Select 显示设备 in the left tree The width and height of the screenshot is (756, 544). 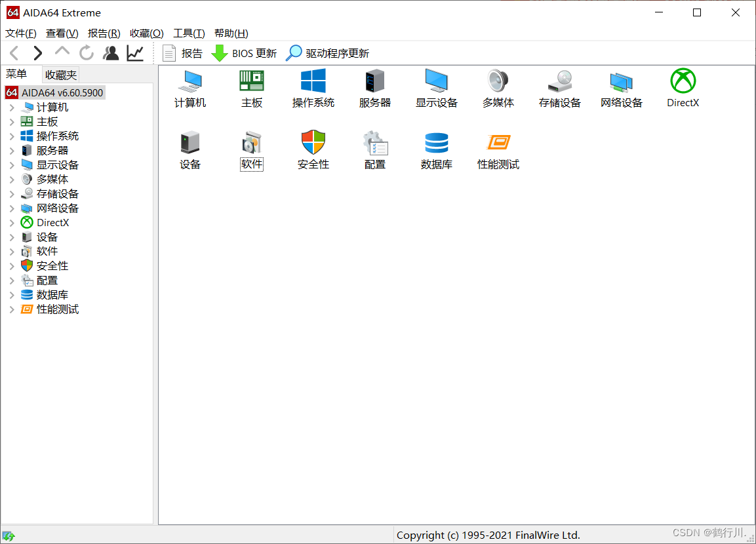(x=50, y=165)
